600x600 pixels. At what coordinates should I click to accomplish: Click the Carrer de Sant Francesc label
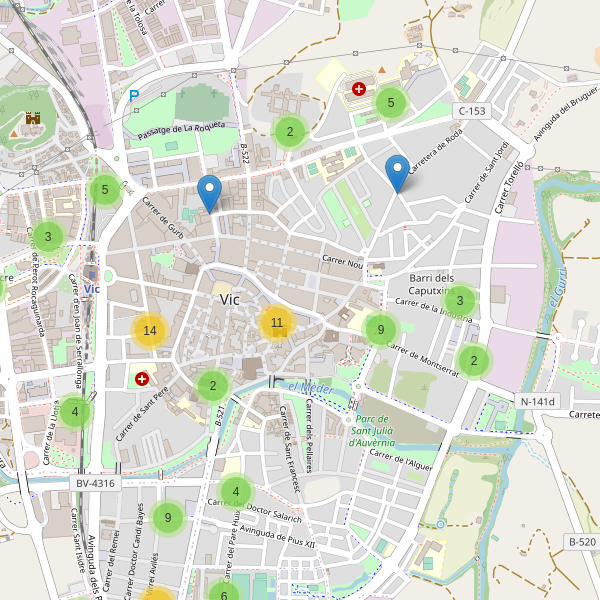click(x=289, y=449)
